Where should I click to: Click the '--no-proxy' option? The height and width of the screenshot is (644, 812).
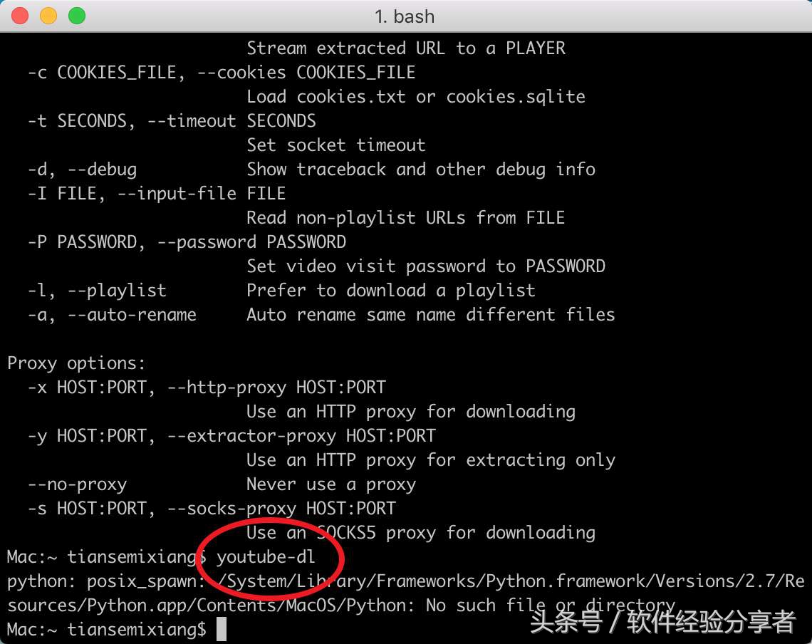tap(77, 484)
